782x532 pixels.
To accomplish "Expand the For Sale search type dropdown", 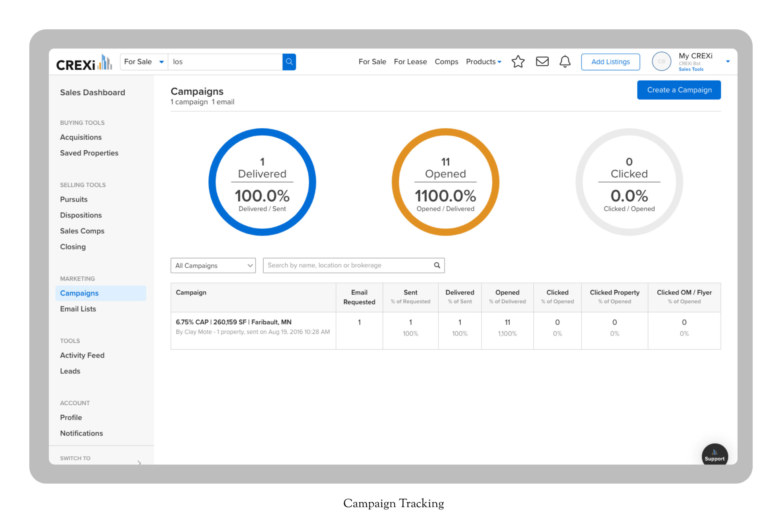I will pyautogui.click(x=144, y=62).
